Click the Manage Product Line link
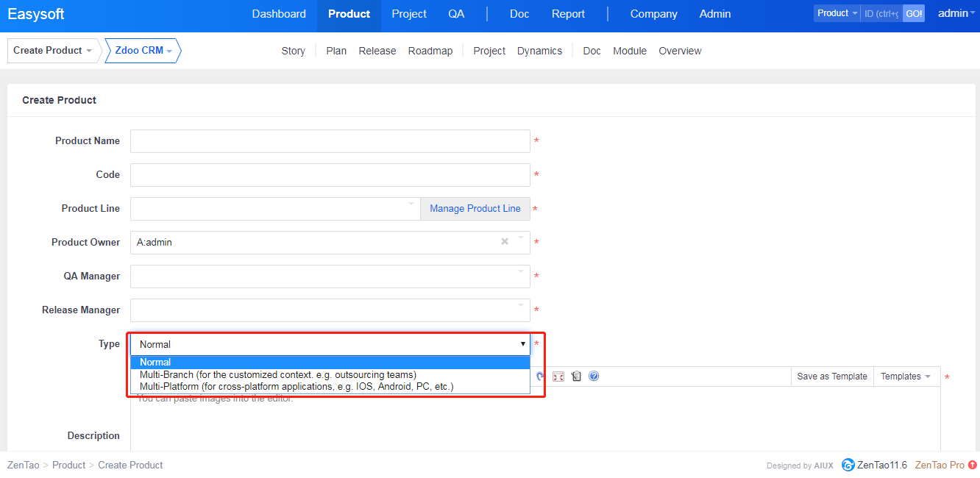 pos(475,209)
